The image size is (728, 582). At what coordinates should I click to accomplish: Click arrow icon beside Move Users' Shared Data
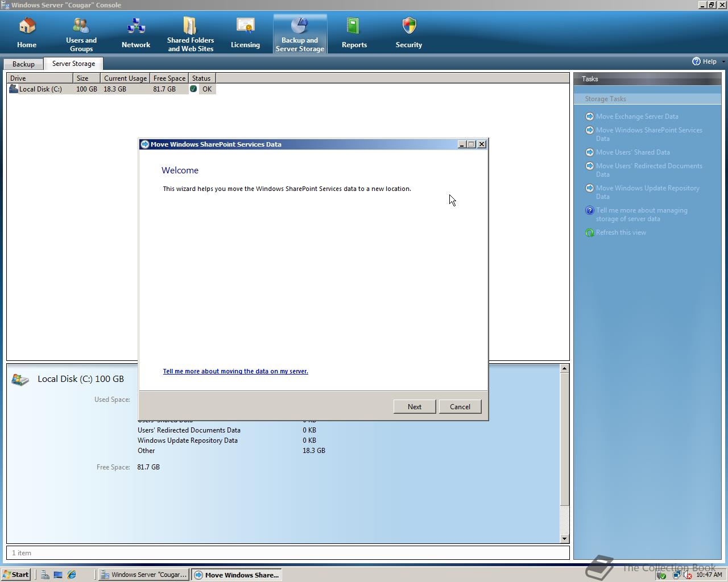tap(590, 152)
